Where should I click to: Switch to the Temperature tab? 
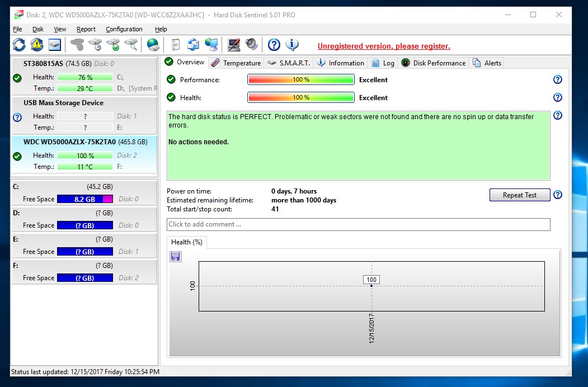tap(236, 63)
